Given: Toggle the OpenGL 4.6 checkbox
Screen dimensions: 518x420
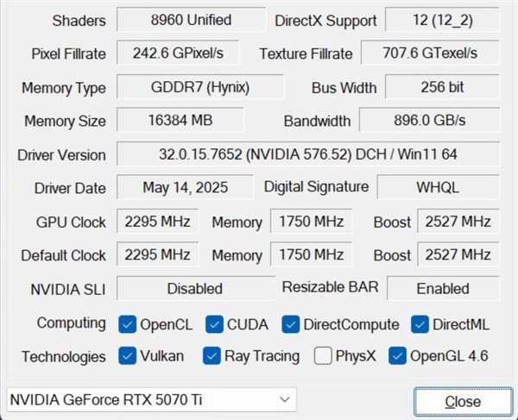Looking at the screenshot, I should 397,355.
